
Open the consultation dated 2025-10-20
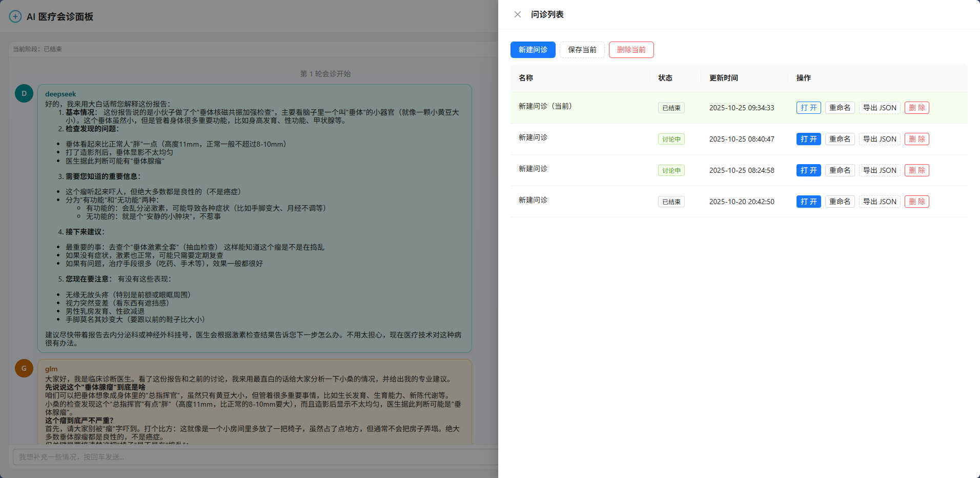[808, 202]
